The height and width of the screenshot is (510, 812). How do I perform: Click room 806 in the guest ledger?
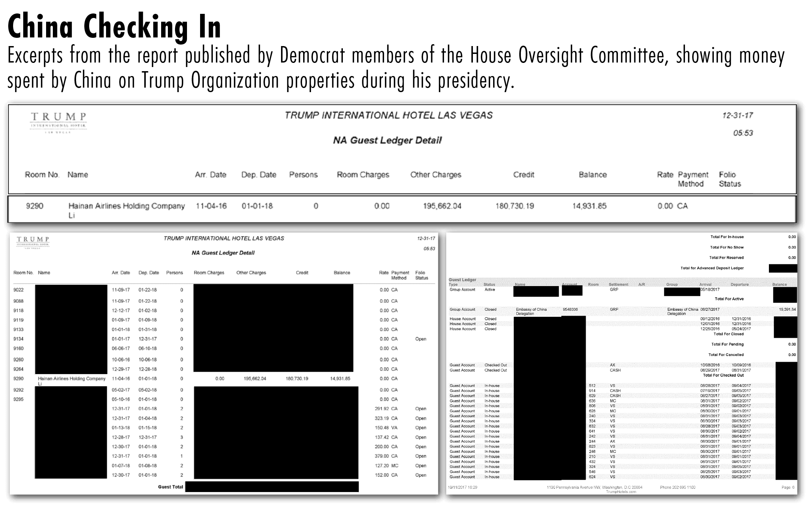(592, 406)
